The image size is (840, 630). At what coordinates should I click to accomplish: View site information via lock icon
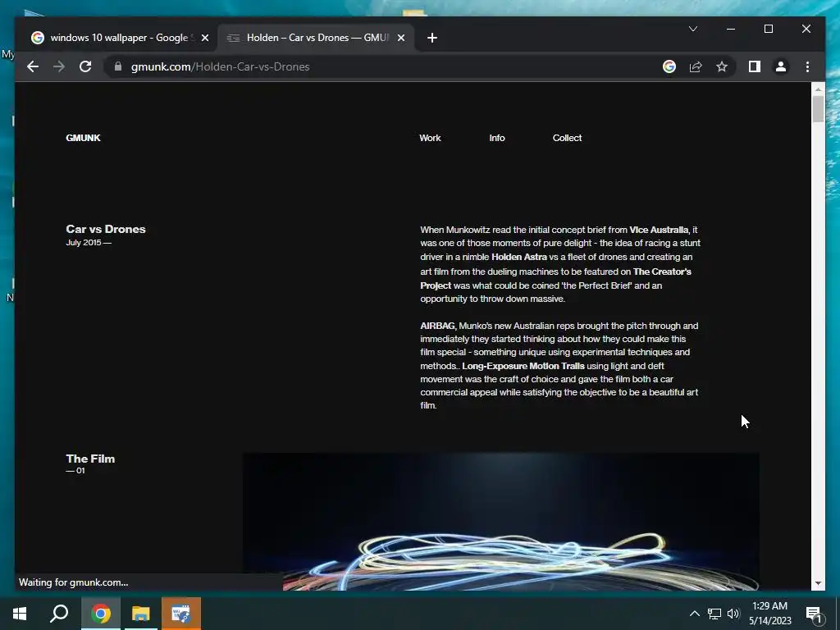(118, 66)
